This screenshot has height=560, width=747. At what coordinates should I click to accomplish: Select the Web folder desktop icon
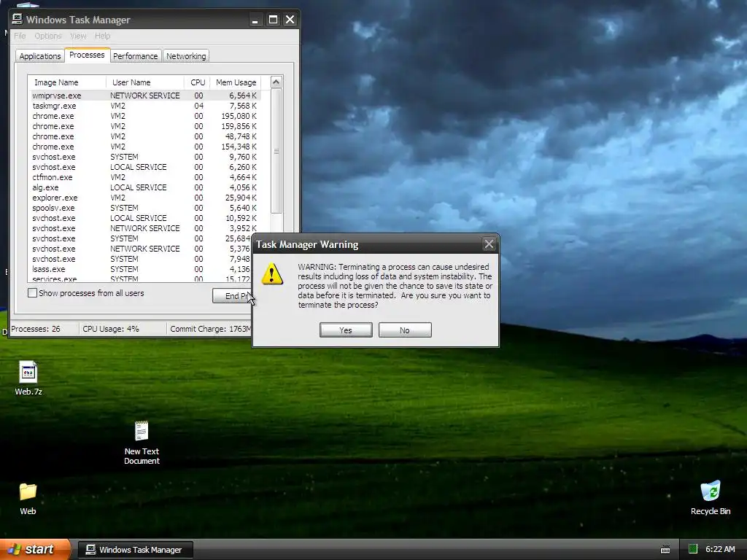[x=28, y=499]
